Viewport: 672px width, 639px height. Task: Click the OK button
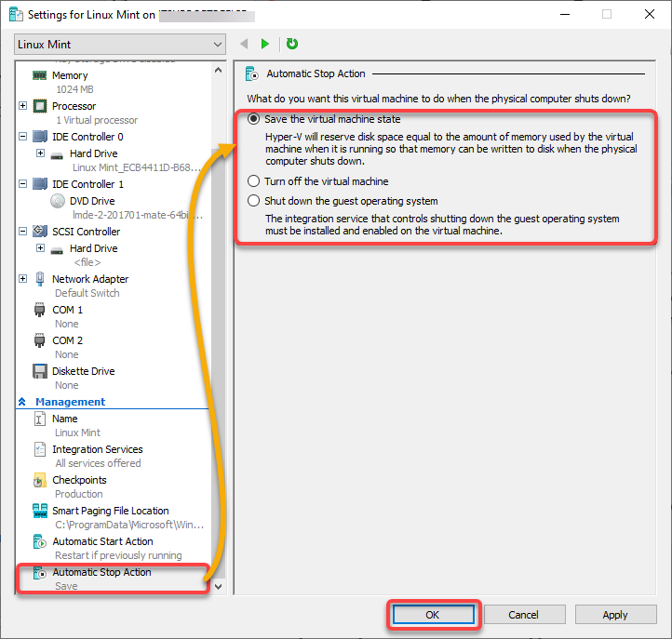pos(434,615)
